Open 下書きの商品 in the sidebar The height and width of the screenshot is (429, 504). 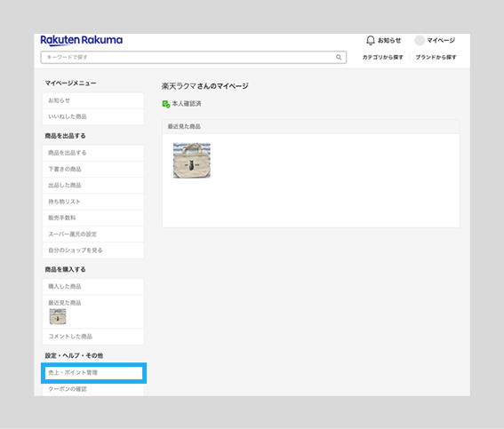coord(93,170)
